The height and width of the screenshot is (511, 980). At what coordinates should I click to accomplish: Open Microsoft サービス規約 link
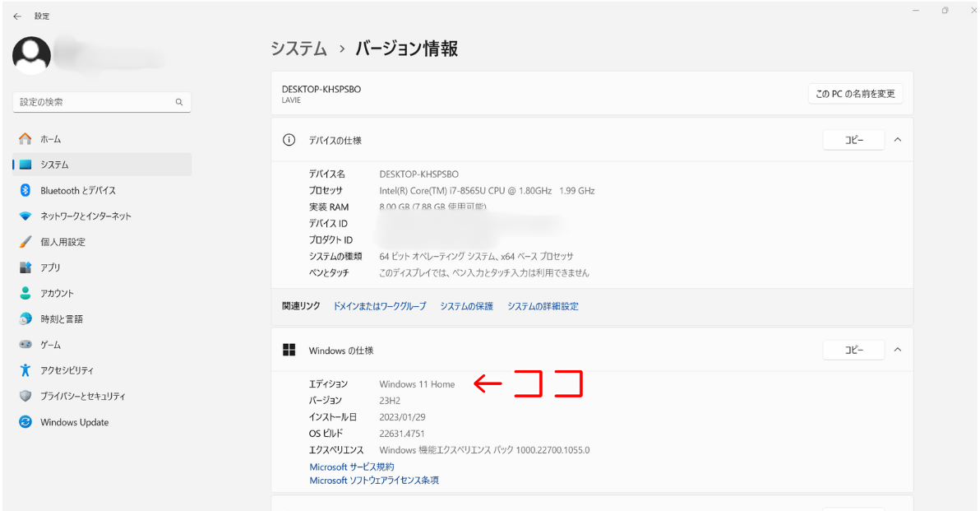click(352, 467)
